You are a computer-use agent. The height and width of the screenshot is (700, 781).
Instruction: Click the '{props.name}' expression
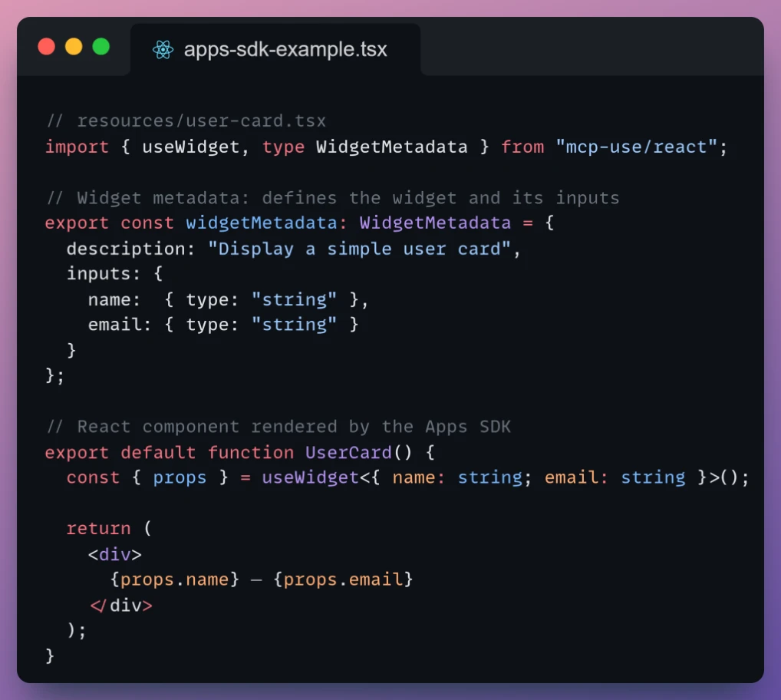coord(174,579)
